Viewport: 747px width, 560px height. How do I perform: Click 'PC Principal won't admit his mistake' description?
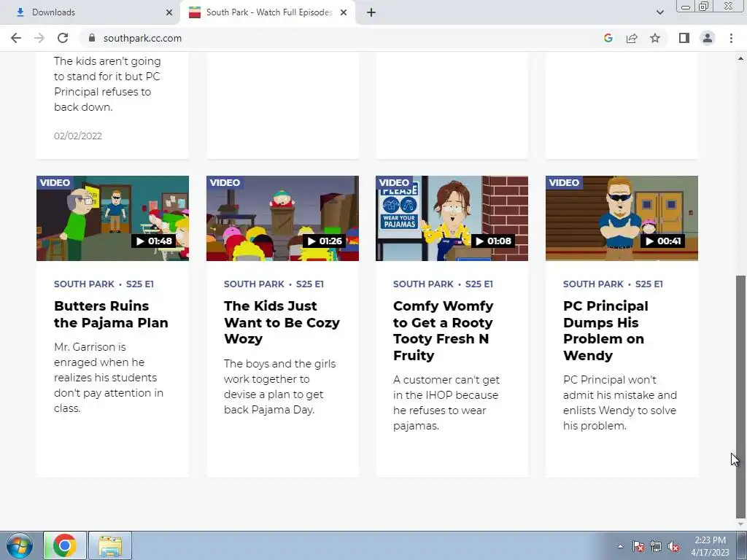[x=620, y=402]
